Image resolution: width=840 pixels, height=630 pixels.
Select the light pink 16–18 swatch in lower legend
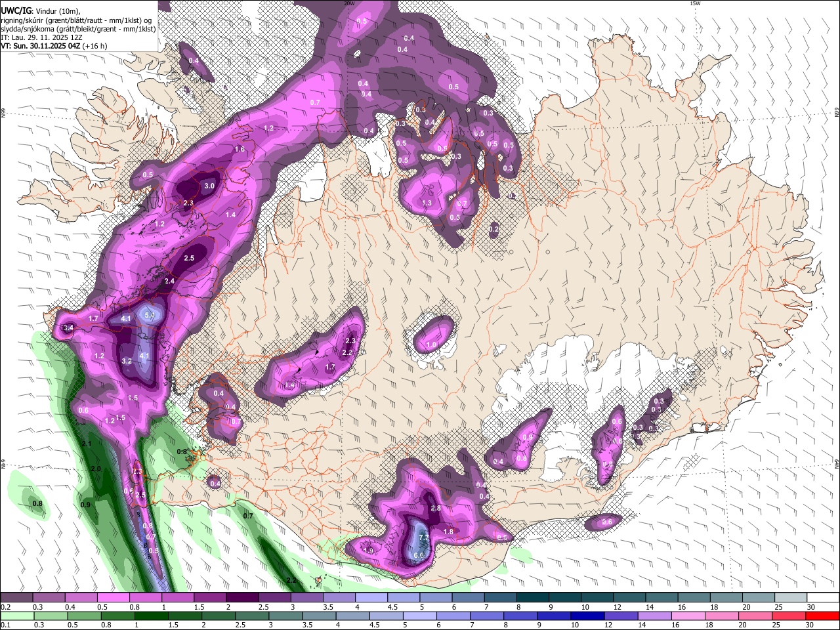(x=687, y=616)
